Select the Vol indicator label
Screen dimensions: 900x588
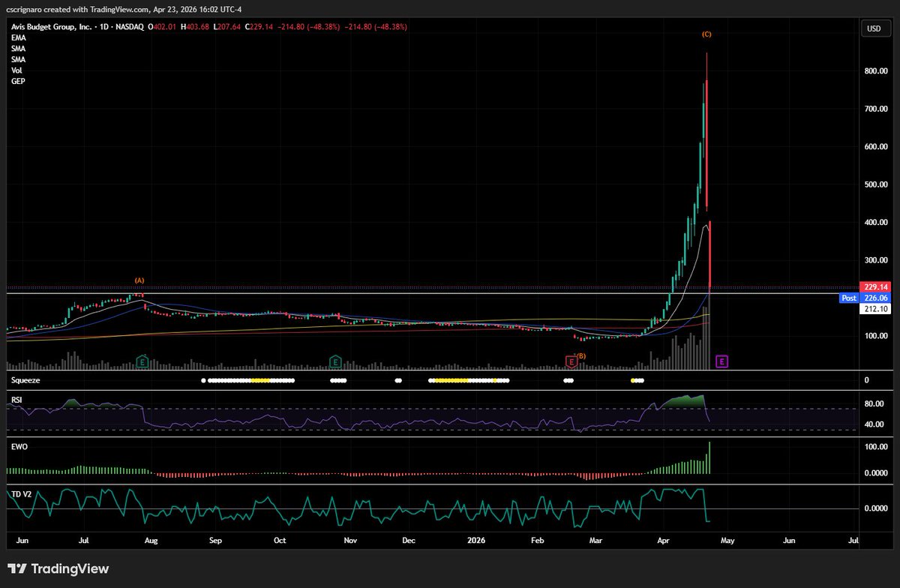[x=16, y=70]
